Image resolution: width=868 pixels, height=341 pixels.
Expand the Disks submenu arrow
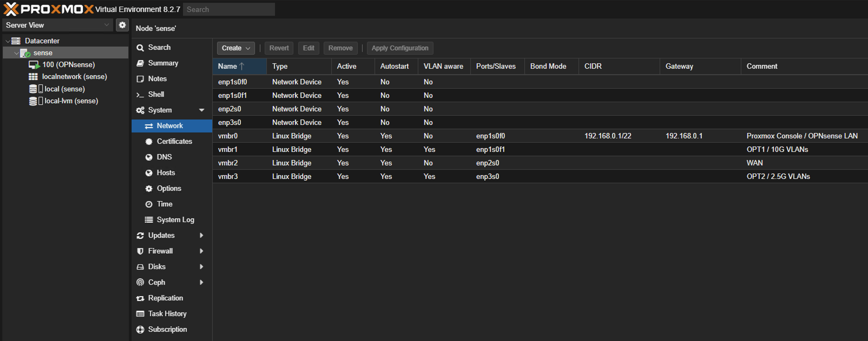click(x=202, y=266)
